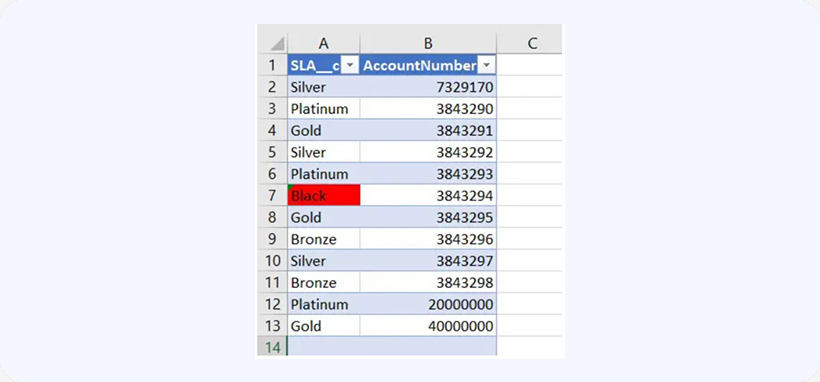Select cell with value 3843293
The height and width of the screenshot is (382, 820).
coord(428,174)
